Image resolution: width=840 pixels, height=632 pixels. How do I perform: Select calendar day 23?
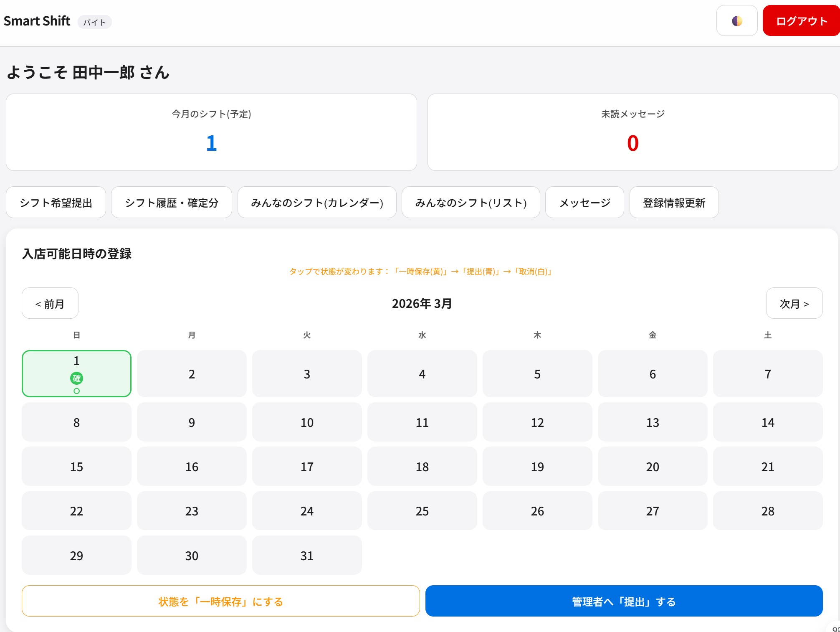192,510
